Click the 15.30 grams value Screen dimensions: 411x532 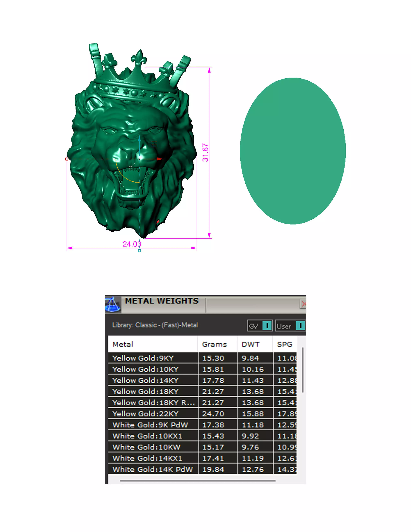point(213,358)
